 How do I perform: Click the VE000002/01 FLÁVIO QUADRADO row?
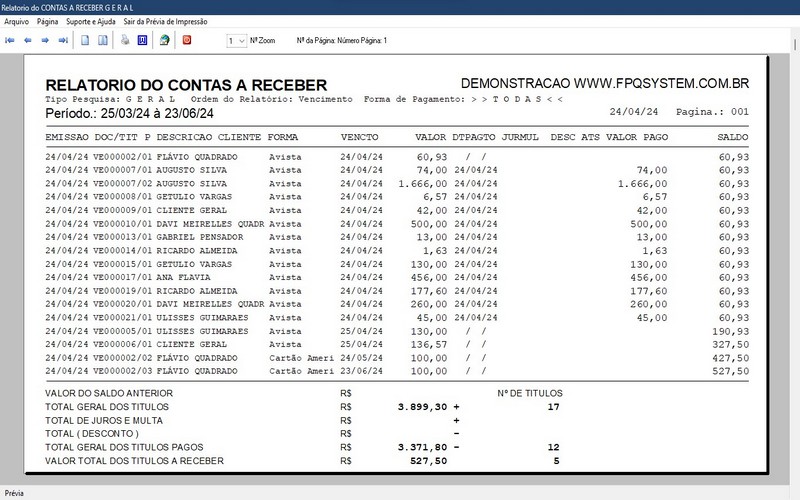pos(397,157)
